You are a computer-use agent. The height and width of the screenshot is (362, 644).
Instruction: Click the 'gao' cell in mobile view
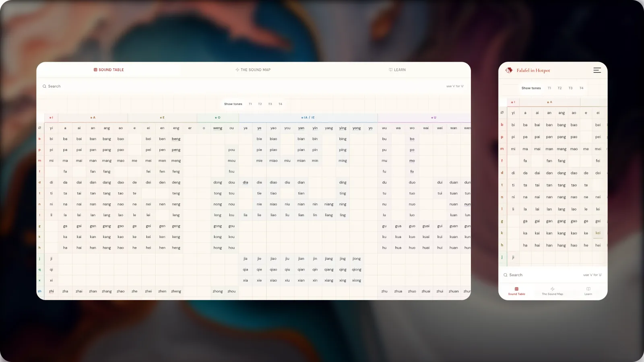[574, 221]
